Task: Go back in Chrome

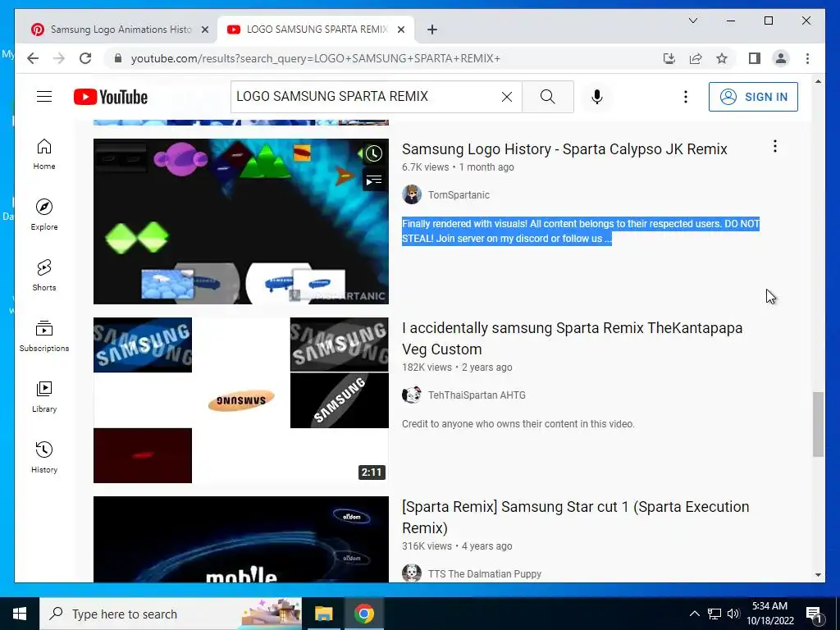Action: [33, 58]
